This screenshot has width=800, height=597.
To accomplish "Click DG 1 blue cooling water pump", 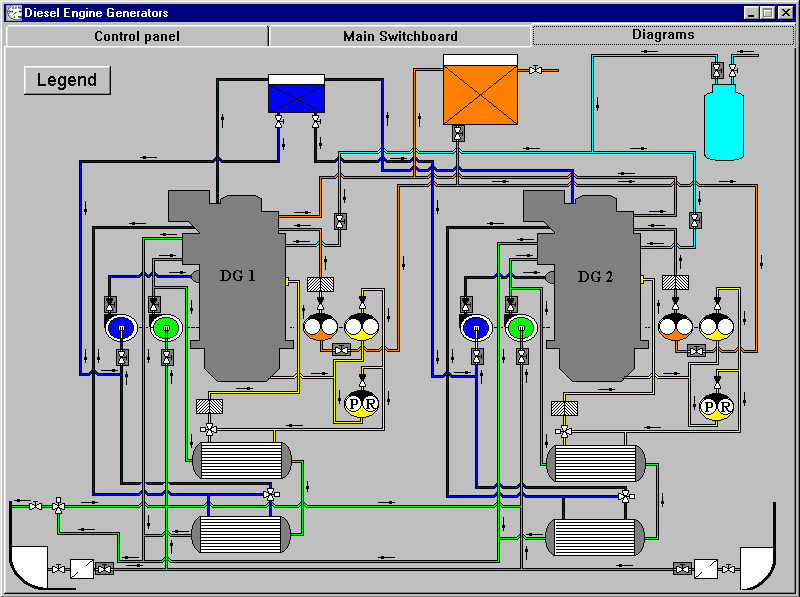I will (121, 328).
